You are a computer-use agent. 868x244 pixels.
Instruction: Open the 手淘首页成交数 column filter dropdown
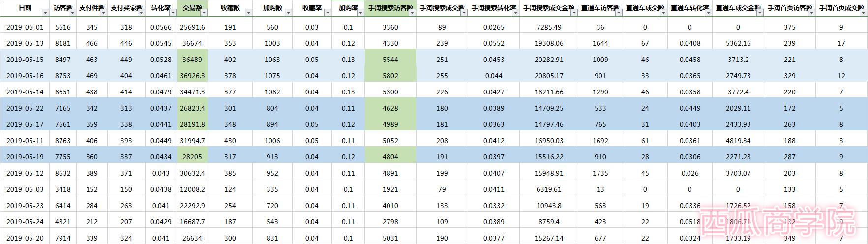pyautogui.click(x=863, y=13)
